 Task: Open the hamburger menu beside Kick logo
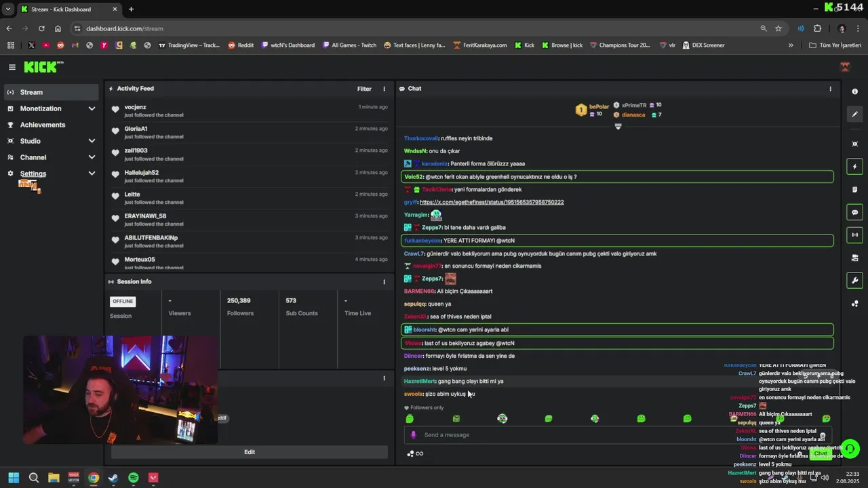pyautogui.click(x=12, y=67)
